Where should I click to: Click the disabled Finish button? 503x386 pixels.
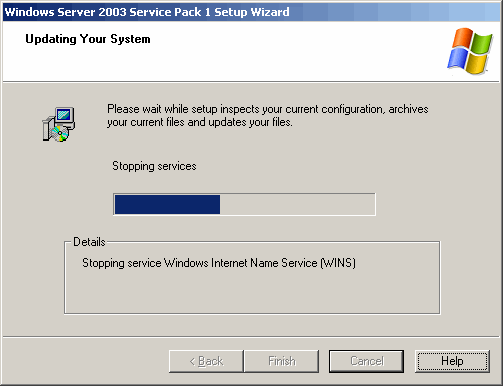click(282, 361)
